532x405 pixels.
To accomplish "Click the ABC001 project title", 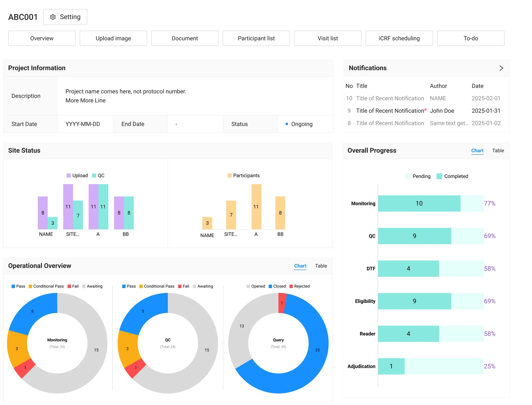I will coord(23,17).
